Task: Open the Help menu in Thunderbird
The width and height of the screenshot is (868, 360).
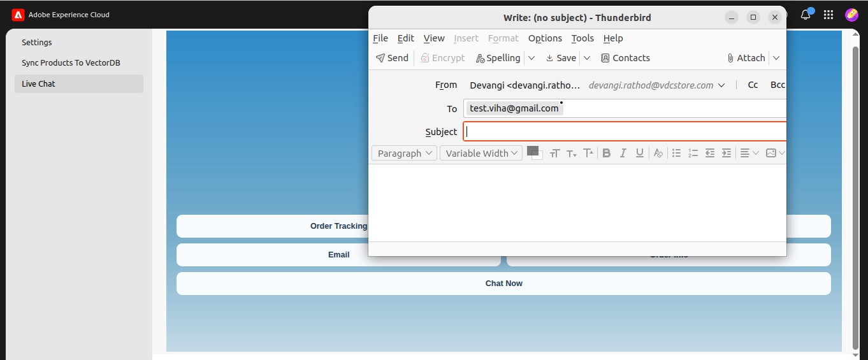Action: pos(613,38)
